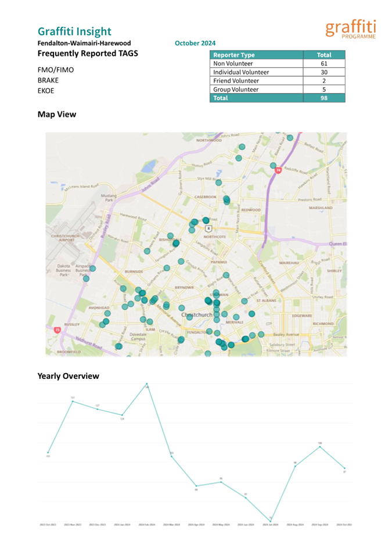This screenshot has height=555, width=392.
Task: Click the "Individual Volunteer" table row
Action: point(278,72)
